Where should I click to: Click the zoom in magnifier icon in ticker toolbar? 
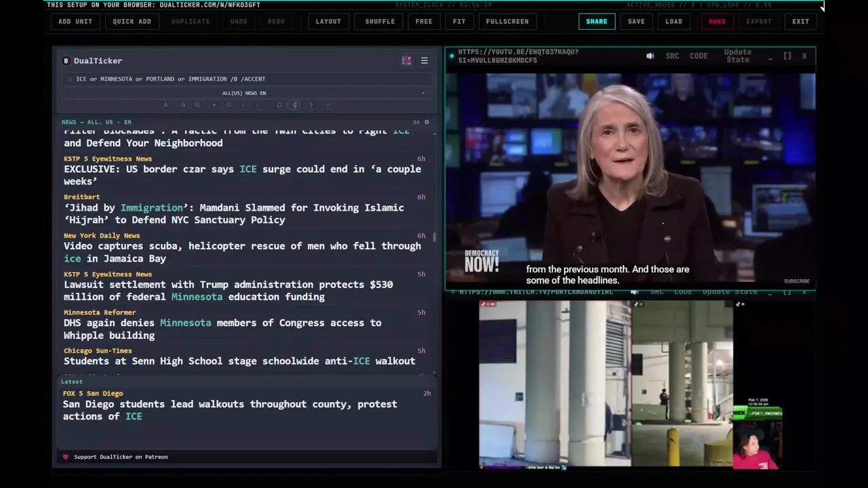(x=197, y=105)
